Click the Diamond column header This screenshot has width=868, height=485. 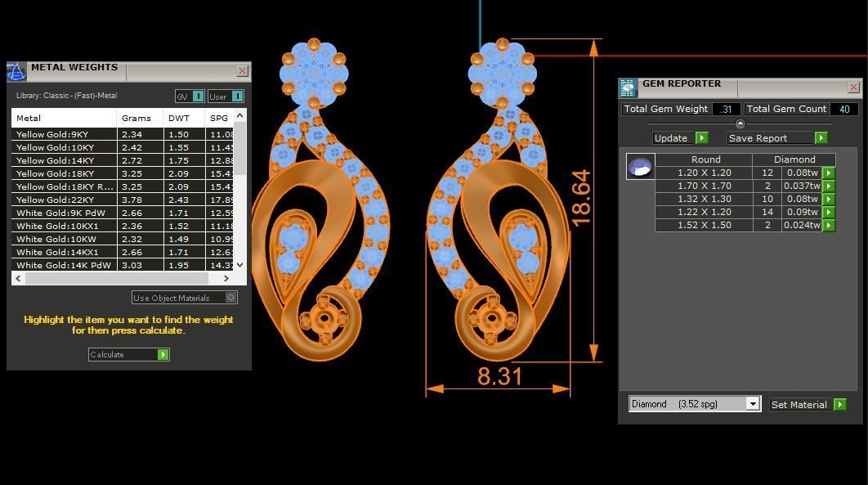(794, 159)
